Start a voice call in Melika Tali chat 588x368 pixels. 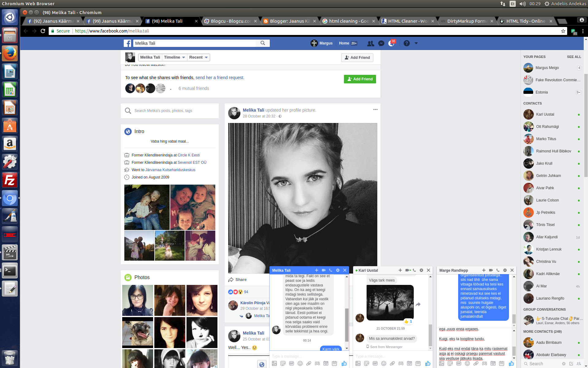point(331,270)
